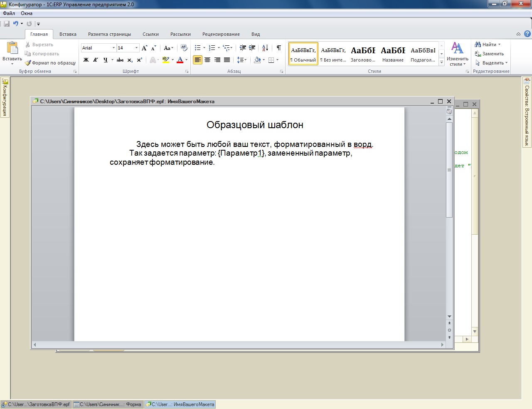Open the Select (Выделить) dropdown
The height and width of the screenshot is (409, 532).
coord(492,63)
